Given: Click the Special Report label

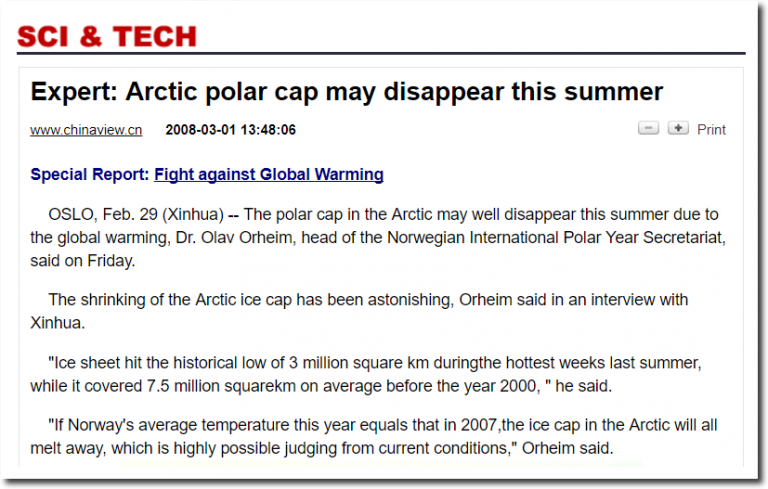Looking at the screenshot, I should [x=90, y=174].
